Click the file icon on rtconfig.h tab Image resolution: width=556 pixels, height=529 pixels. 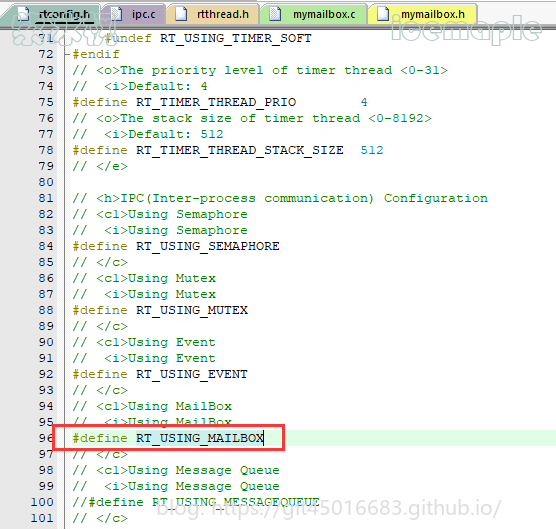coord(23,14)
